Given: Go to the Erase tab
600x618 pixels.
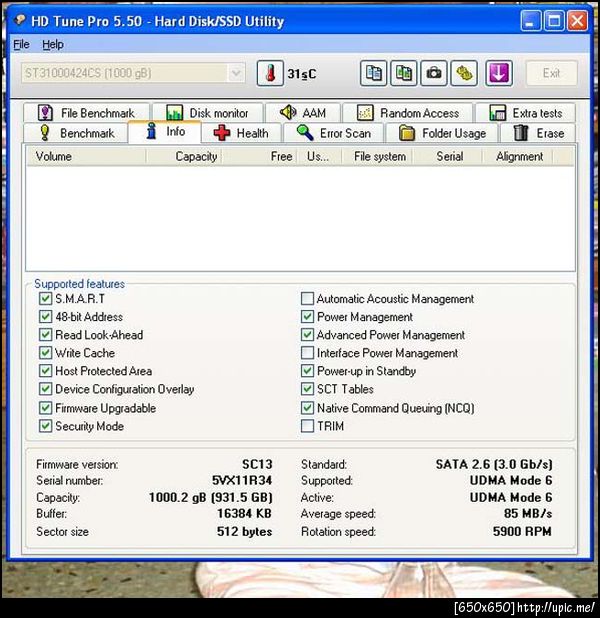Looking at the screenshot, I should point(538,133).
